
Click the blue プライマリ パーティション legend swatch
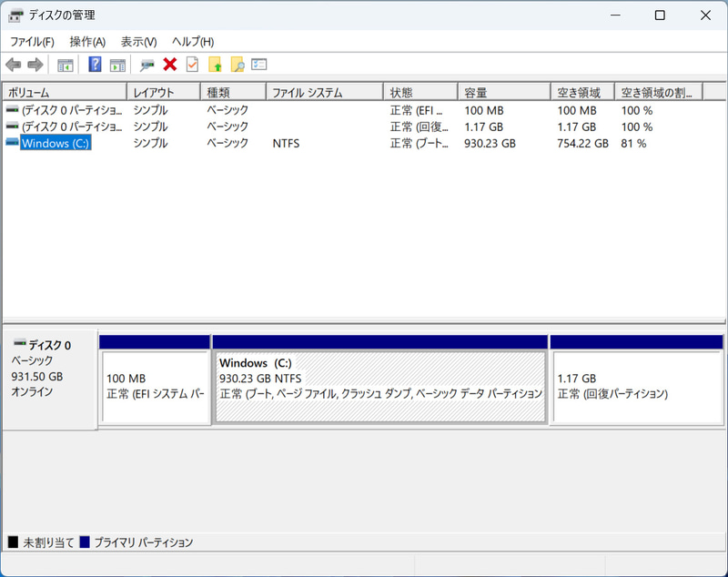coord(85,542)
